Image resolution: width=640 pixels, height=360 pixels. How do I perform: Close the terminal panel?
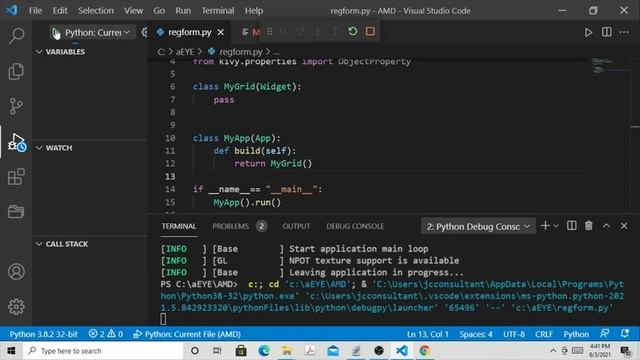pyautogui.click(x=624, y=226)
